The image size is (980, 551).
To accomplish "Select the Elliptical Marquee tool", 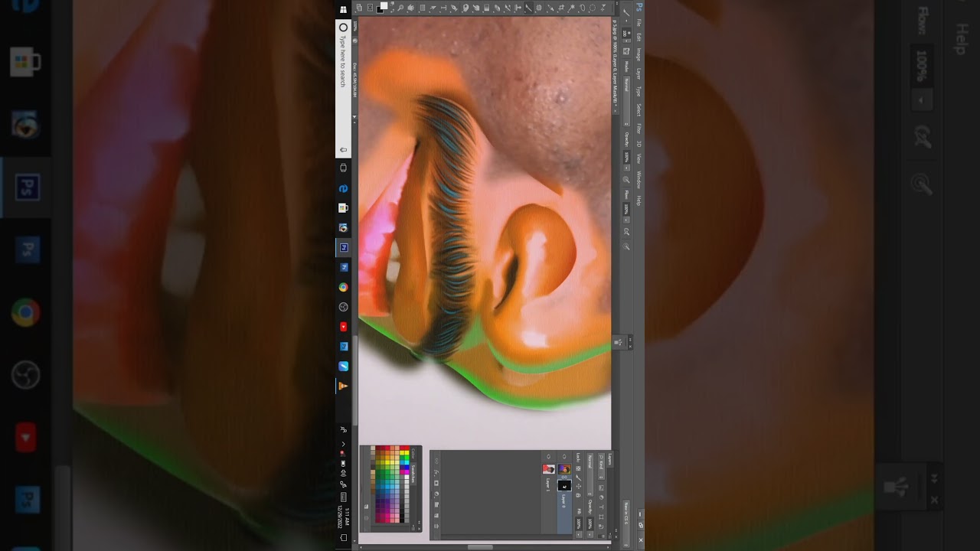I will [593, 8].
